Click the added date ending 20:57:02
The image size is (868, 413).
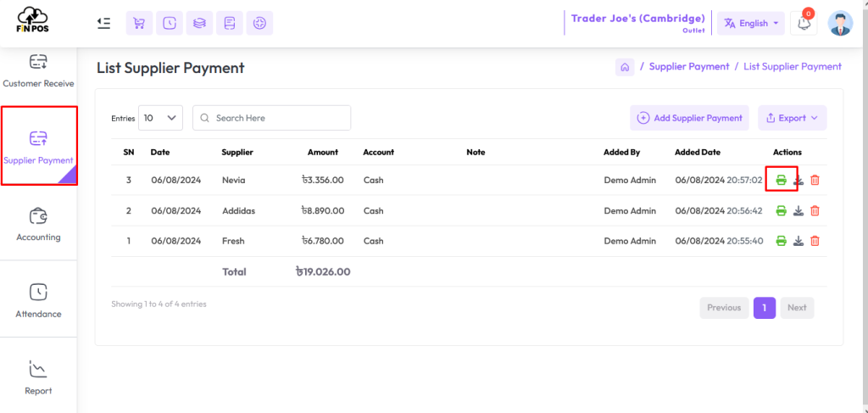pyautogui.click(x=719, y=180)
